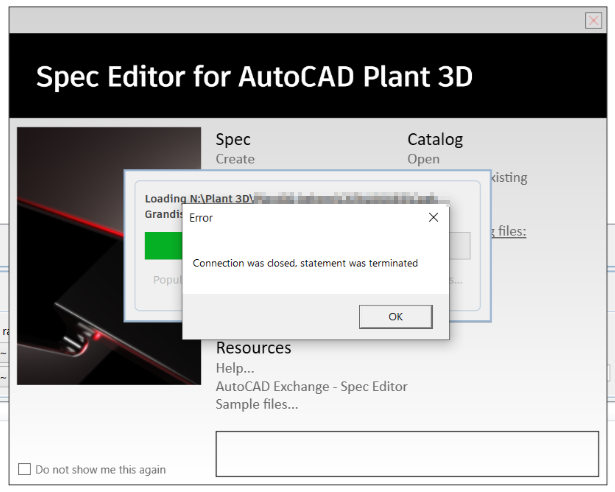Click the Spec Create link
Screen dimensions: 615x492
235,159
